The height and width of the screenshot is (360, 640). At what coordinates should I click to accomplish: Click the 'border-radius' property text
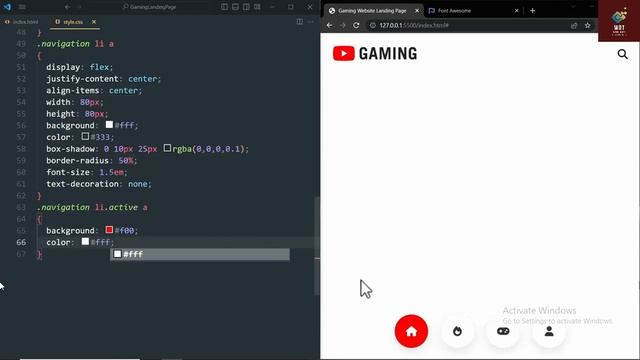[x=77, y=160]
